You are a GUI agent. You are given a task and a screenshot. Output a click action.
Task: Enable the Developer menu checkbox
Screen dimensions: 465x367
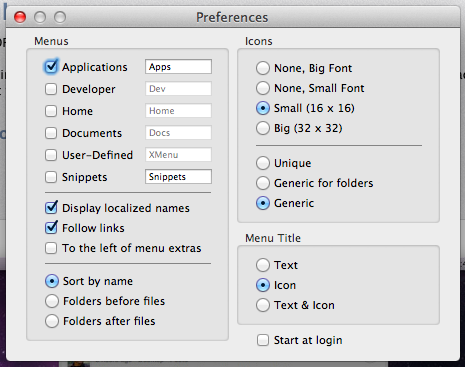51,89
